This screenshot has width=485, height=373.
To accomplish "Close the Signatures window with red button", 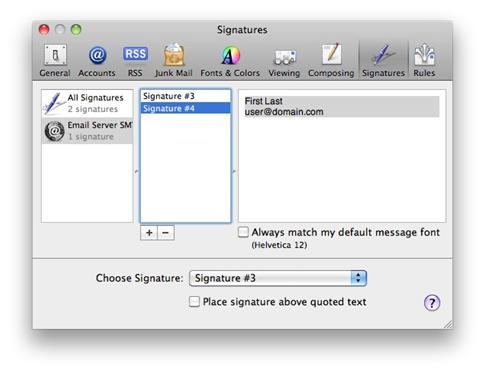I will 44,29.
